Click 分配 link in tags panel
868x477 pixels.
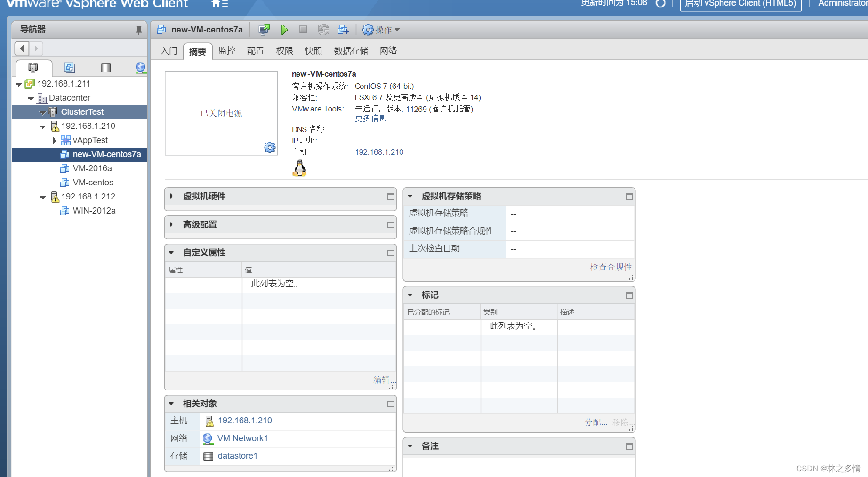pos(596,422)
